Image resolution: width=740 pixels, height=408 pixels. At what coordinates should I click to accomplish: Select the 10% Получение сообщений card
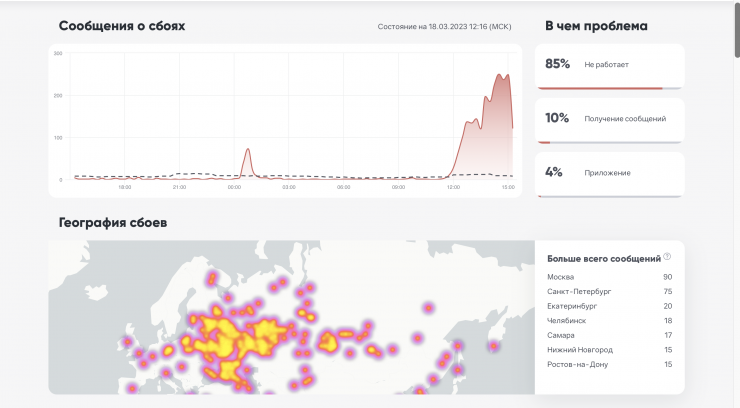(x=610, y=118)
